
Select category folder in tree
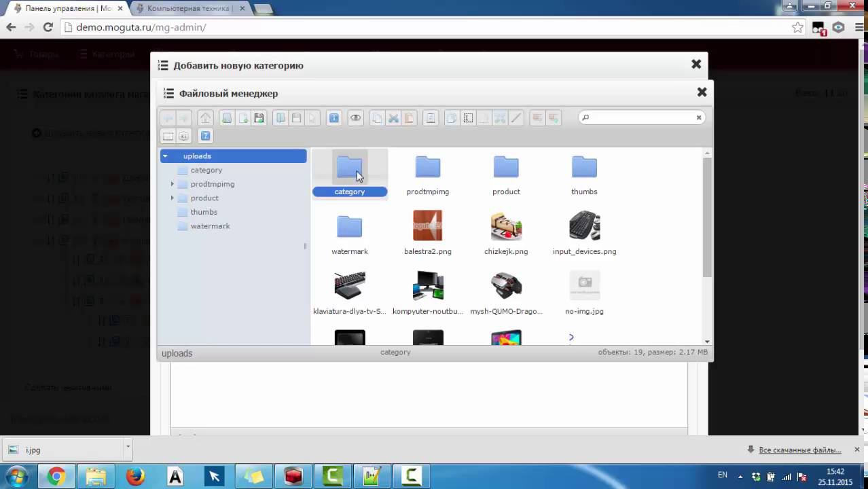pos(206,170)
